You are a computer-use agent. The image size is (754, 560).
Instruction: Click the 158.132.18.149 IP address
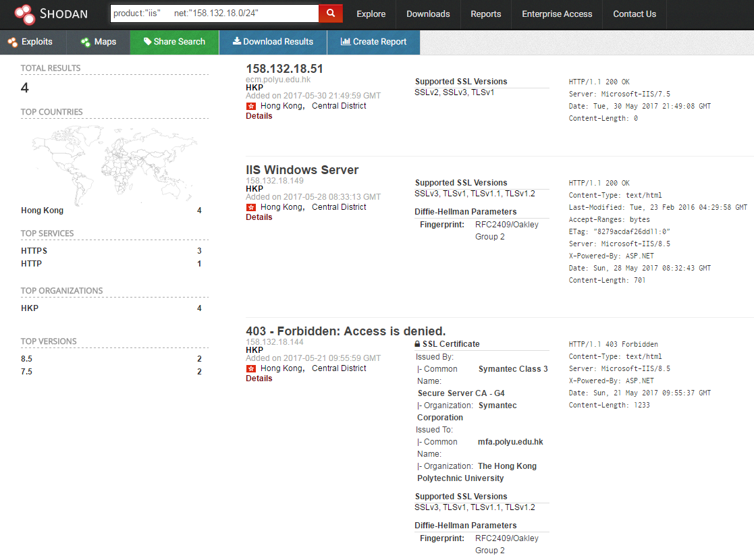275,181
